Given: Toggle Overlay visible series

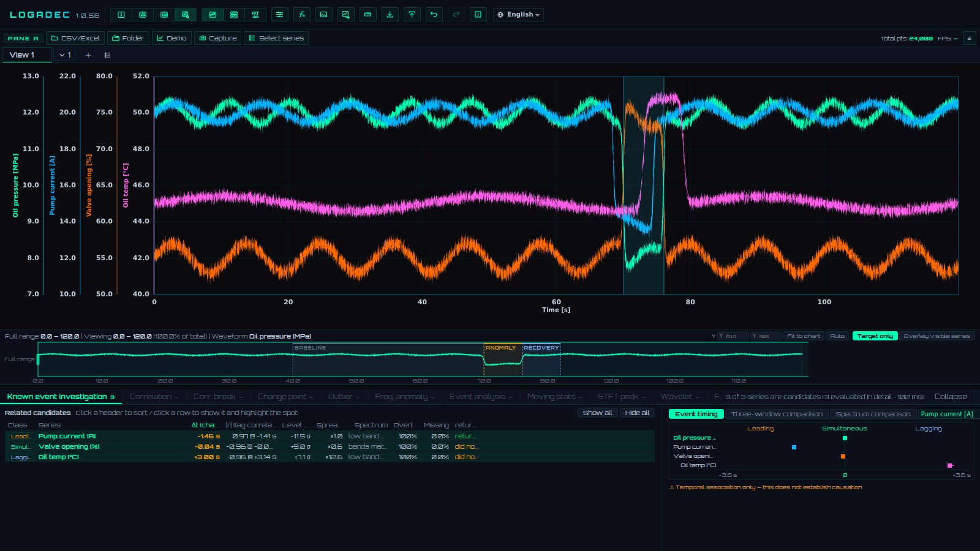Looking at the screenshot, I should (x=937, y=336).
